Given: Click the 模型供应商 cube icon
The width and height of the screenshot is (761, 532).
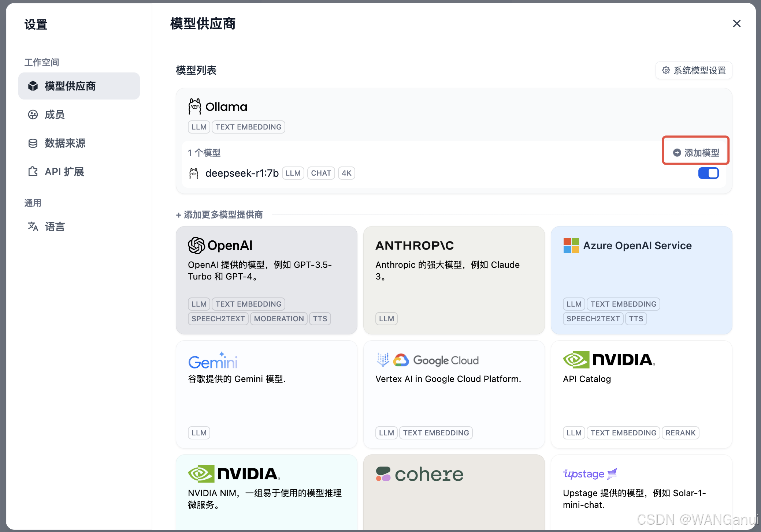Looking at the screenshot, I should coord(33,86).
